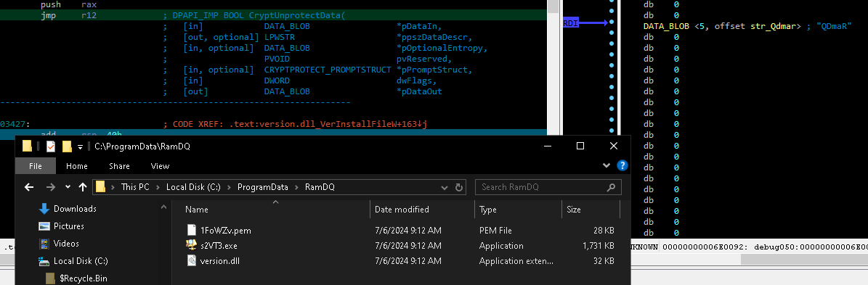The image size is (868, 285).
Task: Click RamDQ in the breadcrumb
Action: point(320,187)
